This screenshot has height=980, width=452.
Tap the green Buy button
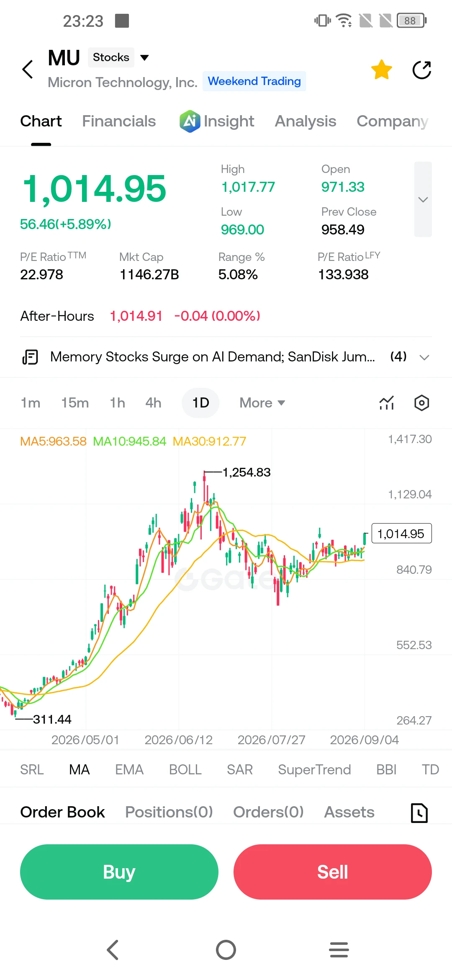pyautogui.click(x=119, y=872)
